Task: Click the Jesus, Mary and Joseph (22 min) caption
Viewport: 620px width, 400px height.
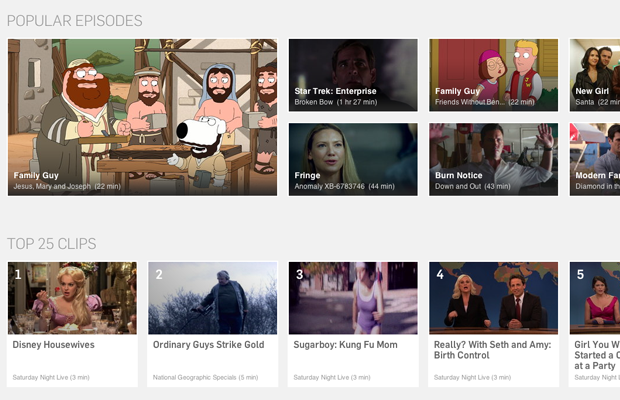Action: (67, 186)
